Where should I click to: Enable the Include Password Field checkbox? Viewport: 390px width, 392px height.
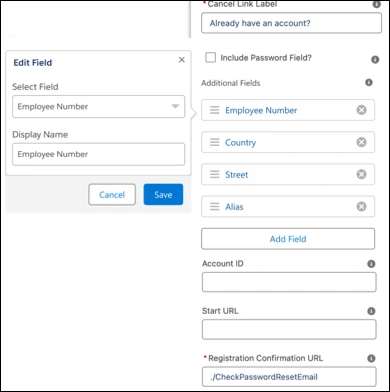[211, 58]
